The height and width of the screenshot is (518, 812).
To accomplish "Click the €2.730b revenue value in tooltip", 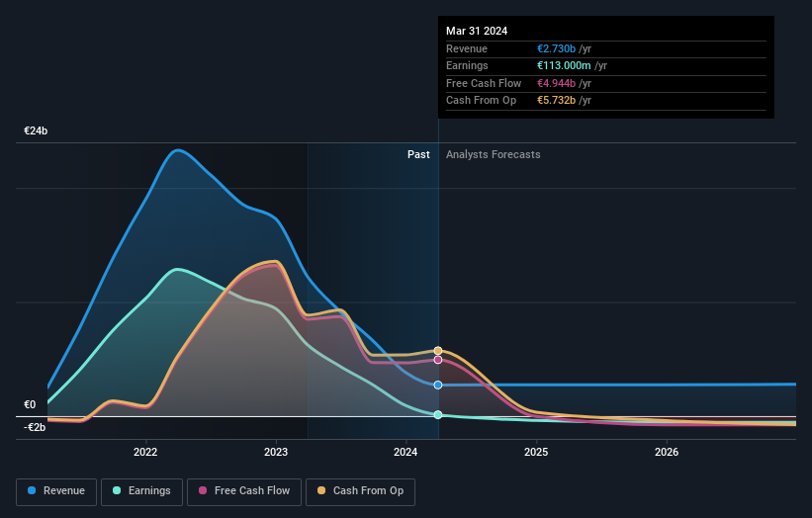I will [556, 48].
